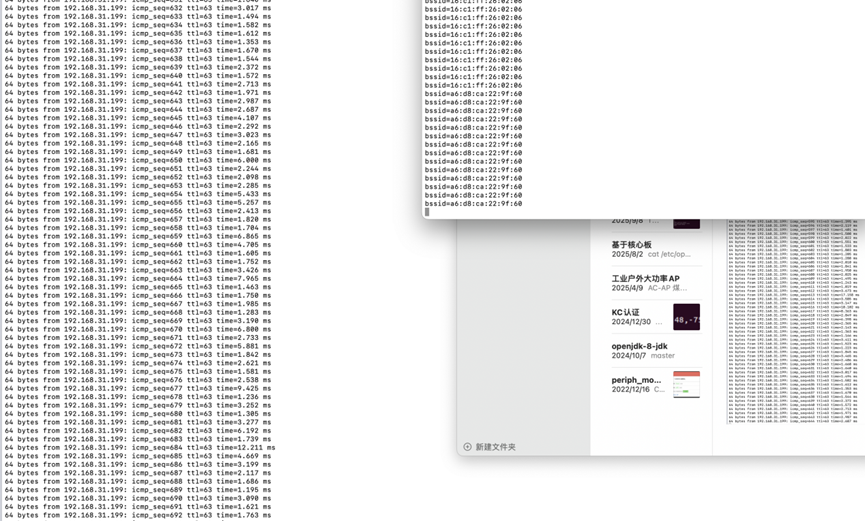Click the ping line with icmp_seq=684
Viewport: 865px width, 521px height.
click(140, 448)
